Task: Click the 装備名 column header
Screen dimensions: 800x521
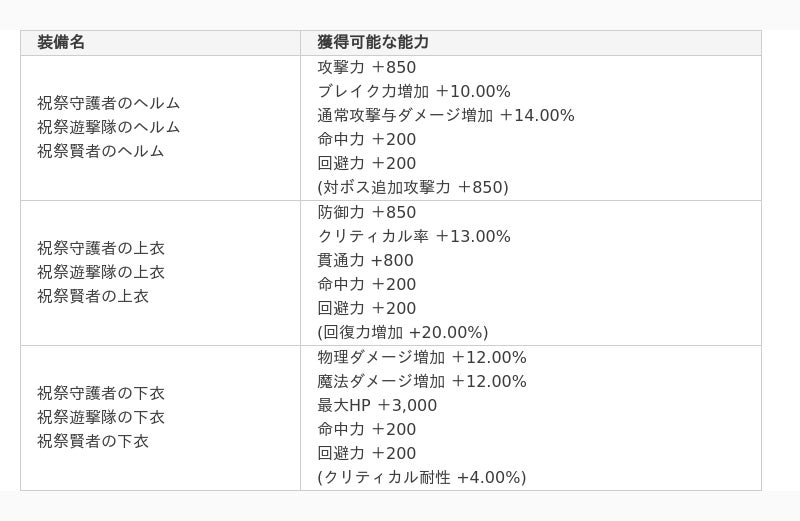Action: click(61, 42)
